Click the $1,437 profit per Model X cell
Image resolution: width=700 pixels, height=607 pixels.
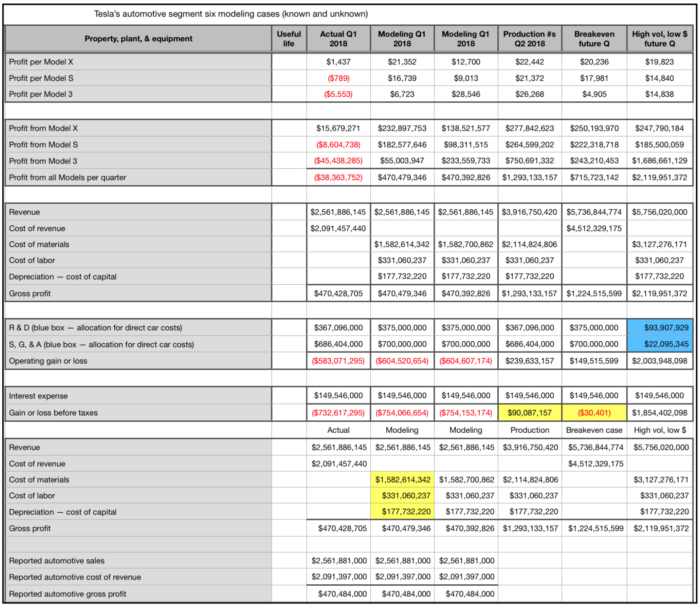(338, 62)
